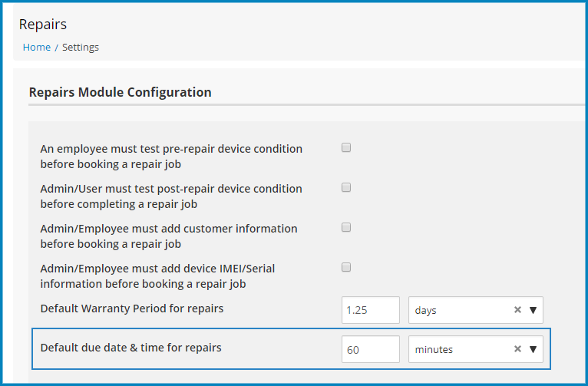
Task: Select the 'Default due date & time for repairs' label
Action: (130, 348)
